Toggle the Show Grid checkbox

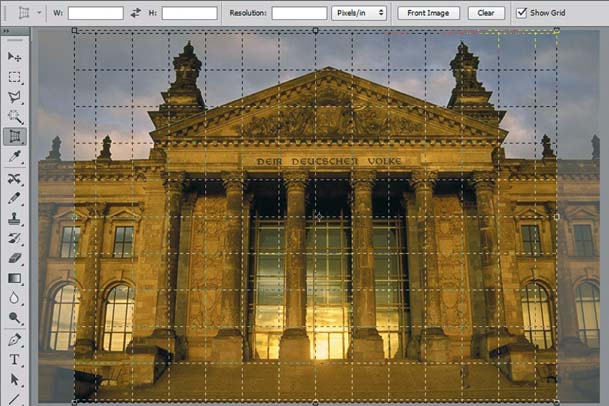(x=521, y=13)
